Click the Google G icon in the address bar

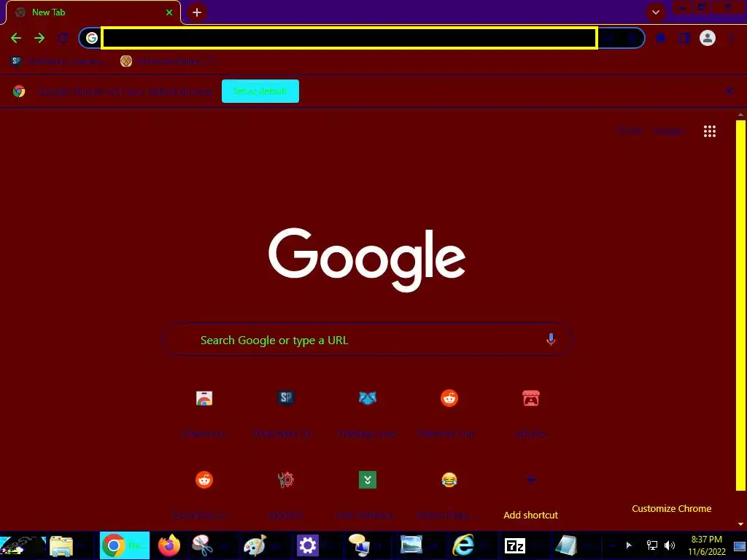coord(91,38)
